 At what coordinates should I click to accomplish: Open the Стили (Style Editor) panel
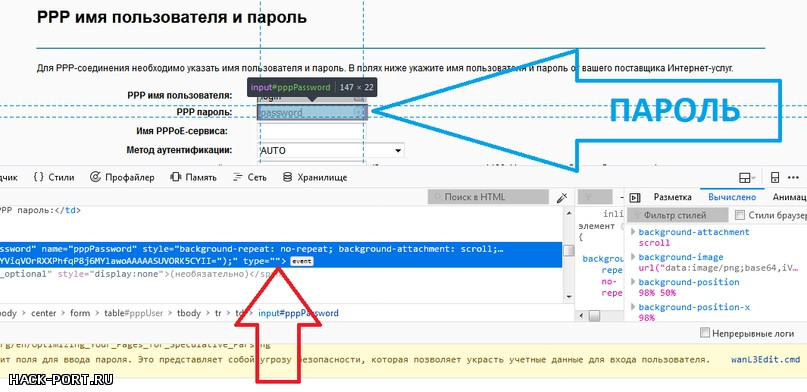pos(54,177)
